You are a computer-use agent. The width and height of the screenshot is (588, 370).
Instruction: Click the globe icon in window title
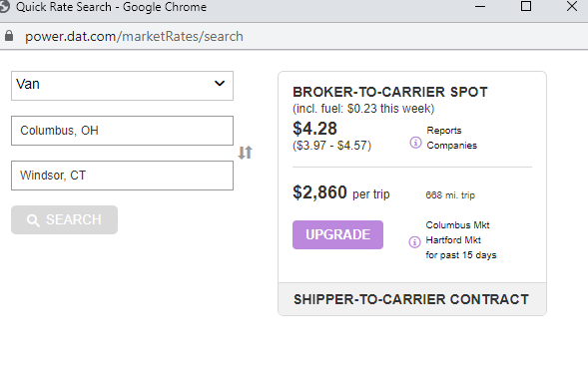click(4, 7)
